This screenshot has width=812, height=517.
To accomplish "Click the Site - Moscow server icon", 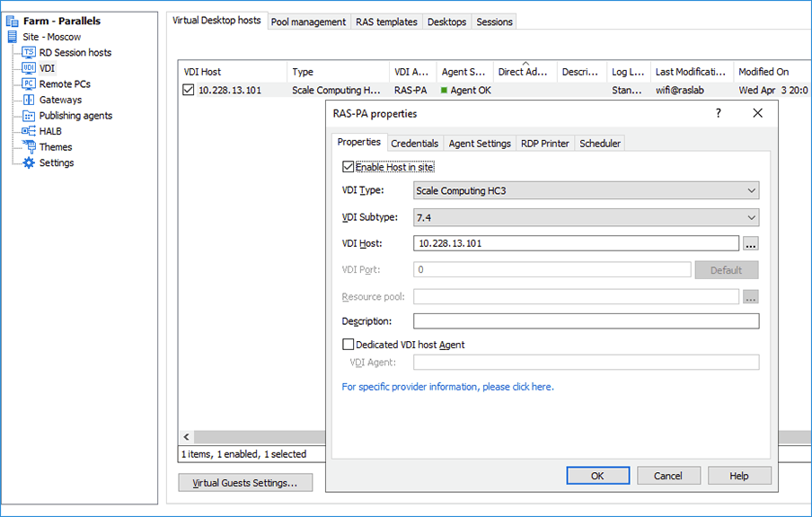I will (x=12, y=37).
